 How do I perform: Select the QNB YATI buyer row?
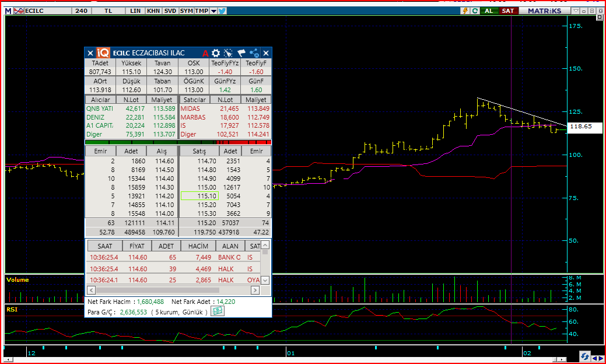[131, 108]
